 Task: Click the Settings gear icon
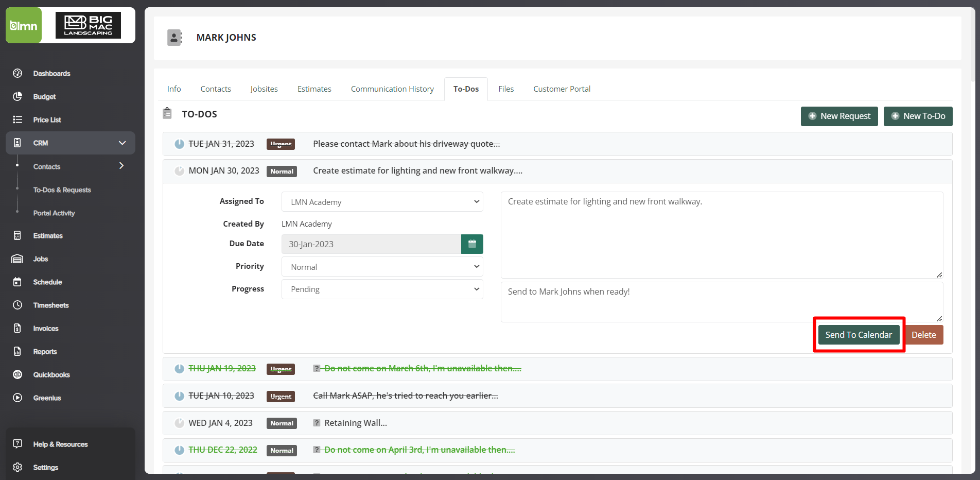[17, 467]
